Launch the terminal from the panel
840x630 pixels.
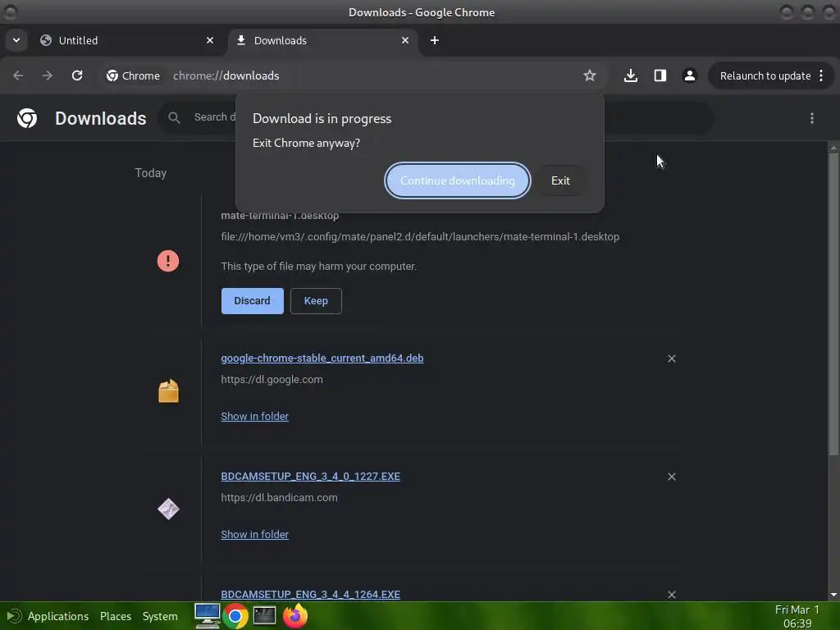[x=264, y=616]
